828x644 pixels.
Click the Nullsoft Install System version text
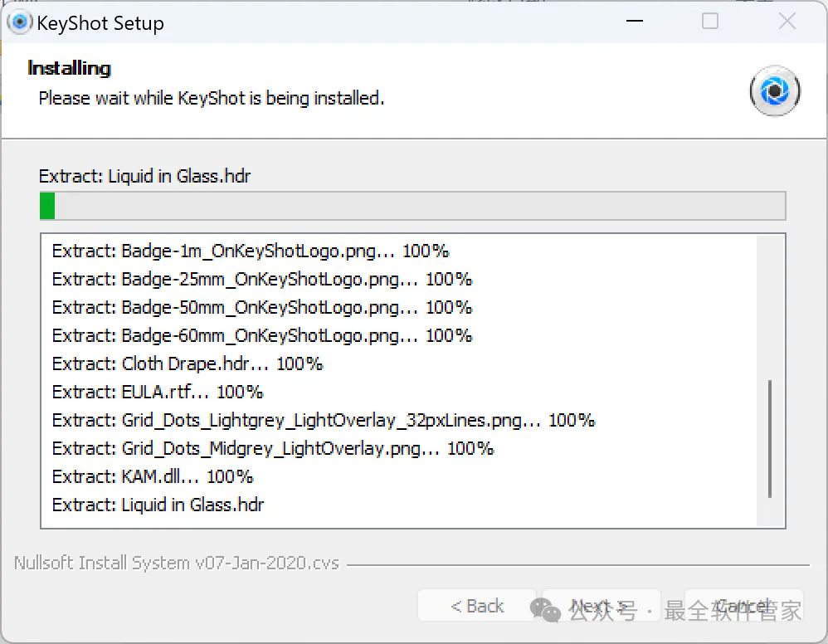coord(177,563)
